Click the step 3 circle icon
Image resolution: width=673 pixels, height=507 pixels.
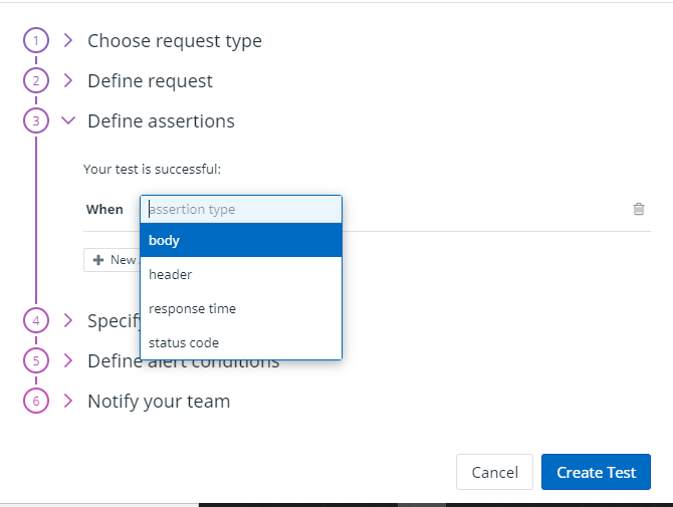(36, 121)
